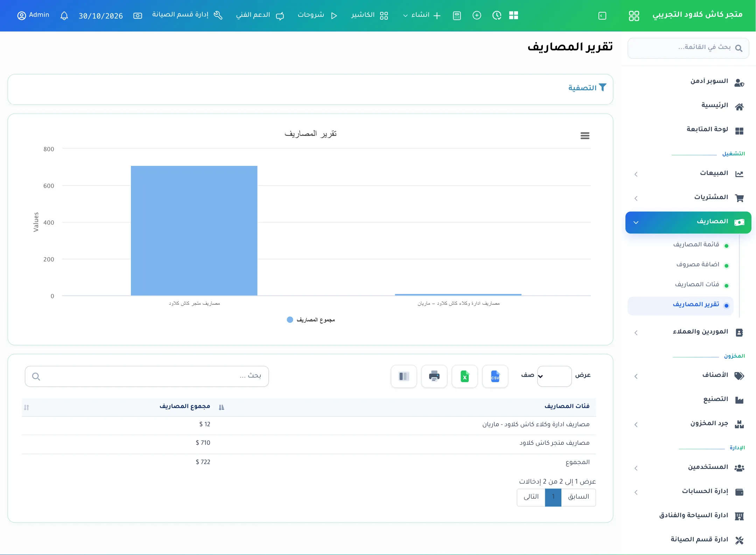
Task: Open the انشاء dropdown in top bar
Action: point(421,15)
